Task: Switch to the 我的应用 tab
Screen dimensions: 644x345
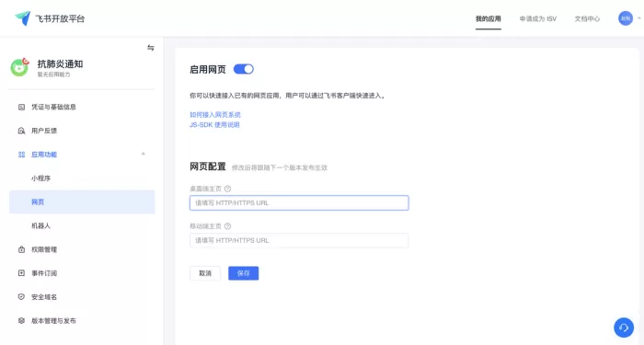Action: pyautogui.click(x=488, y=19)
